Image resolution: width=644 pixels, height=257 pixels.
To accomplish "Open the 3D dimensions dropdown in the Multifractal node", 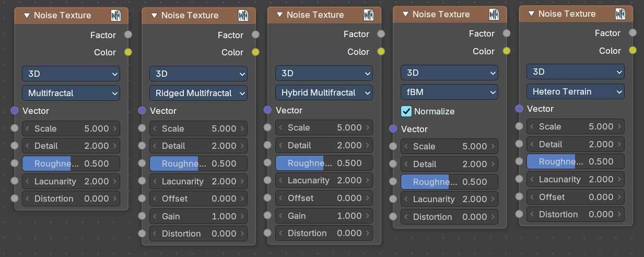I will click(x=71, y=74).
